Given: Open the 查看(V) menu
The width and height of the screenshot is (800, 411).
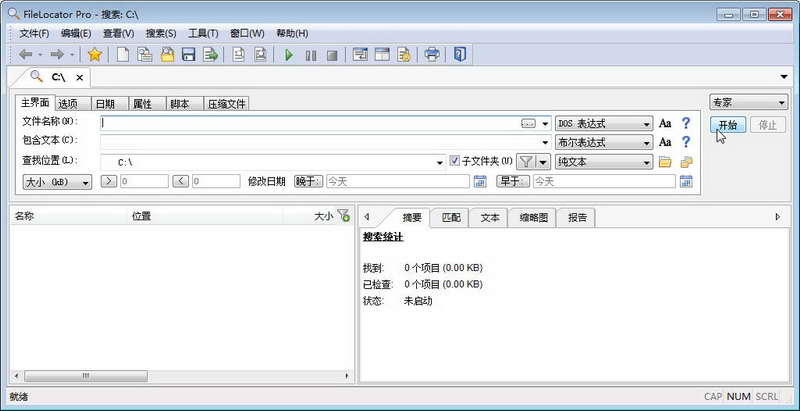Looking at the screenshot, I should coord(118,33).
